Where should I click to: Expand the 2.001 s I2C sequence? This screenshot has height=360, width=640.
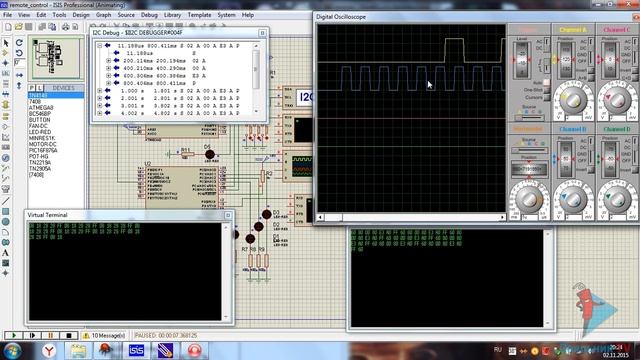pyautogui.click(x=100, y=98)
